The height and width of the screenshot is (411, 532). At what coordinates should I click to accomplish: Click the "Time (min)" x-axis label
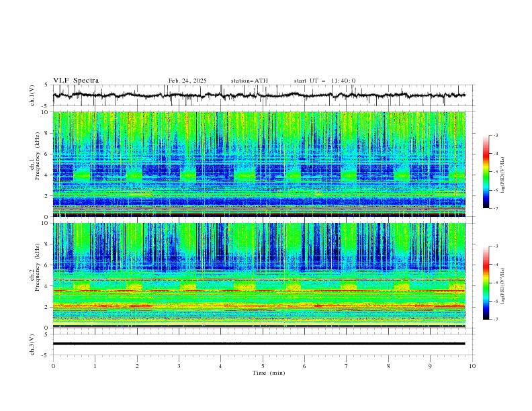click(269, 373)
